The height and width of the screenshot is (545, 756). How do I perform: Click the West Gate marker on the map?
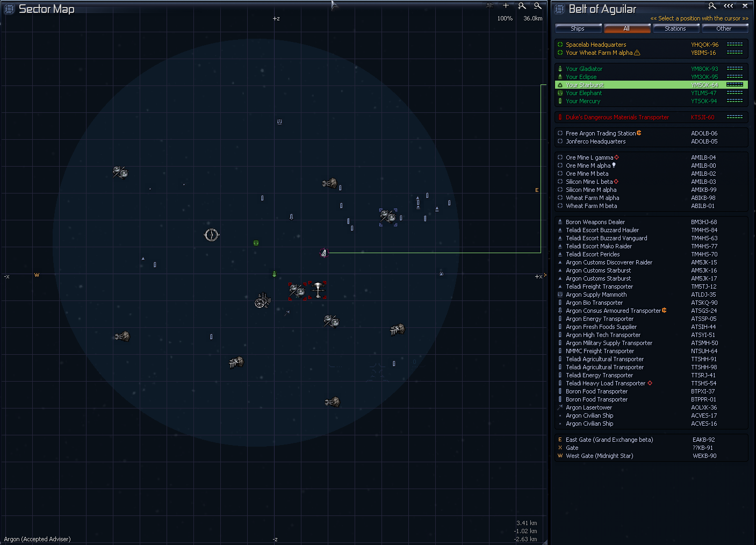pos(37,275)
